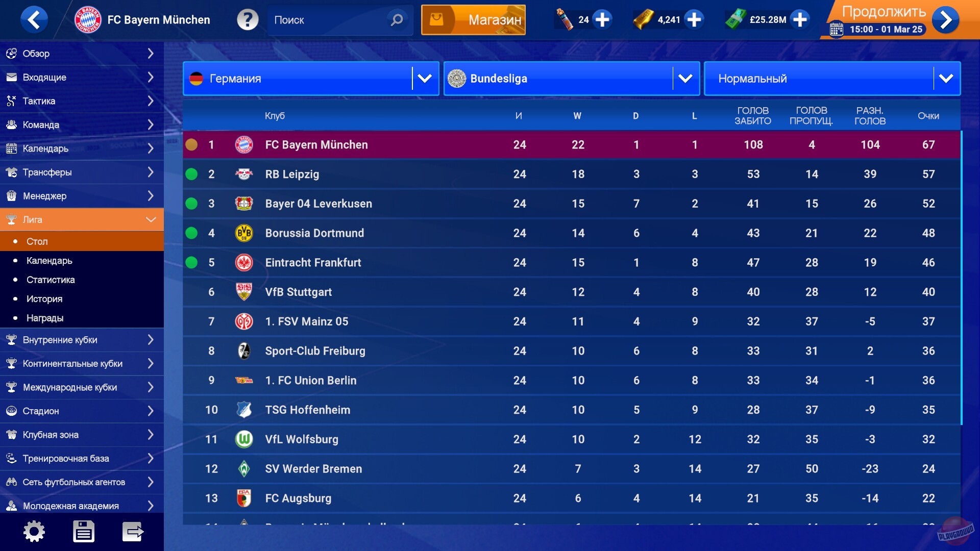This screenshot has width=980, height=551.
Task: Open the Bundesliga competition dropdown
Action: coord(572,79)
